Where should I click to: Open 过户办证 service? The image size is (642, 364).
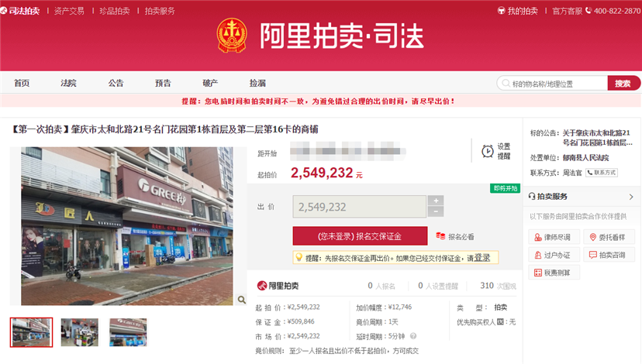[x=554, y=255]
